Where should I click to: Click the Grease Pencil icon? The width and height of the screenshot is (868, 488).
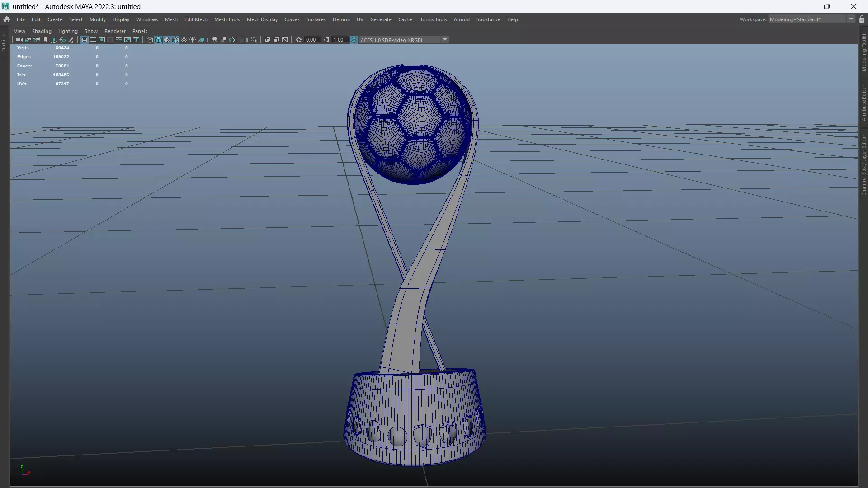click(71, 40)
